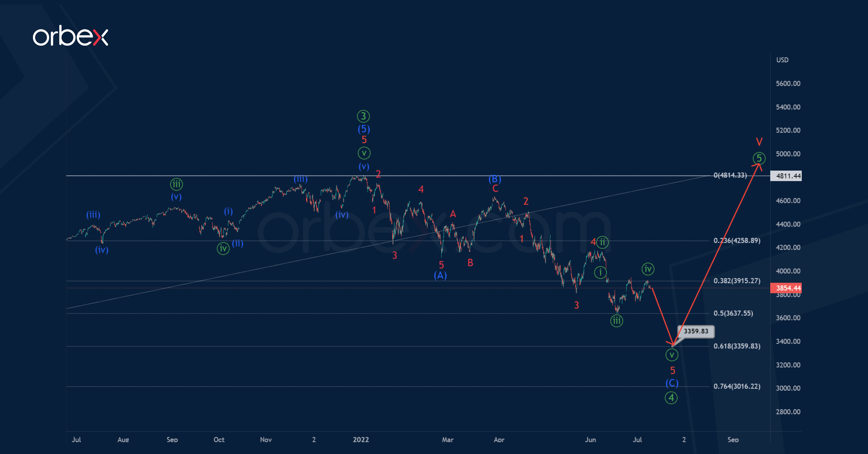
Task: Click the 0.618(3359.83) Fibonacci level label
Action: 737,346
